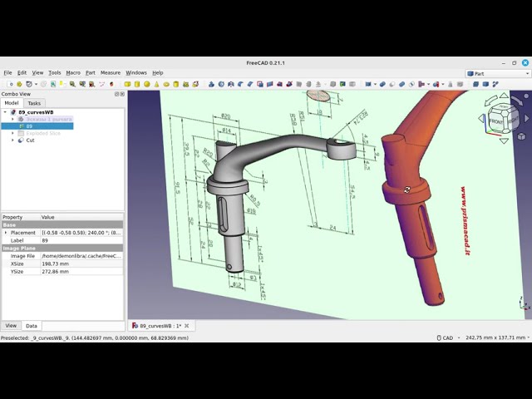Viewport: 532px width, 399px height.
Task: Click the Union (fuse) shapes icon
Action: tap(401, 84)
